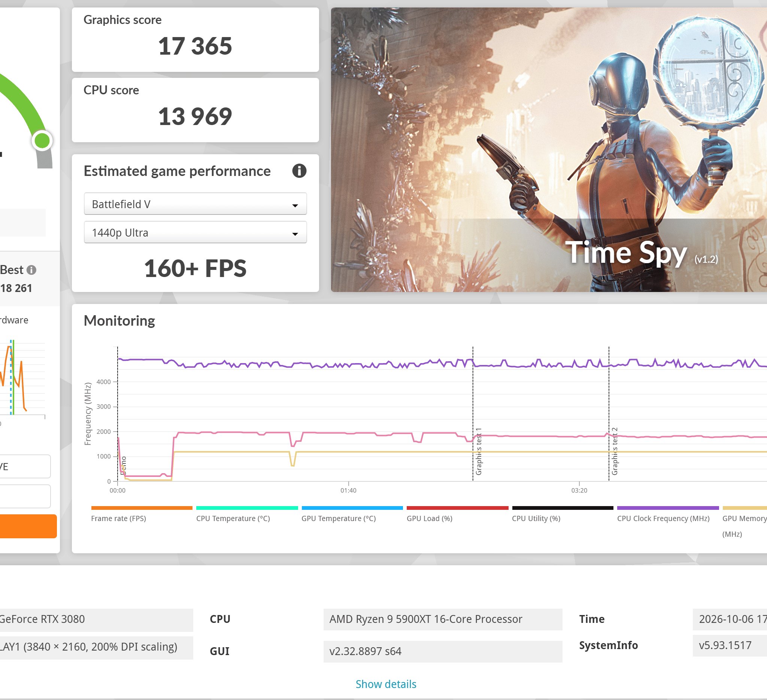Click the Monitoring section heading
767x700 pixels.
tap(119, 320)
